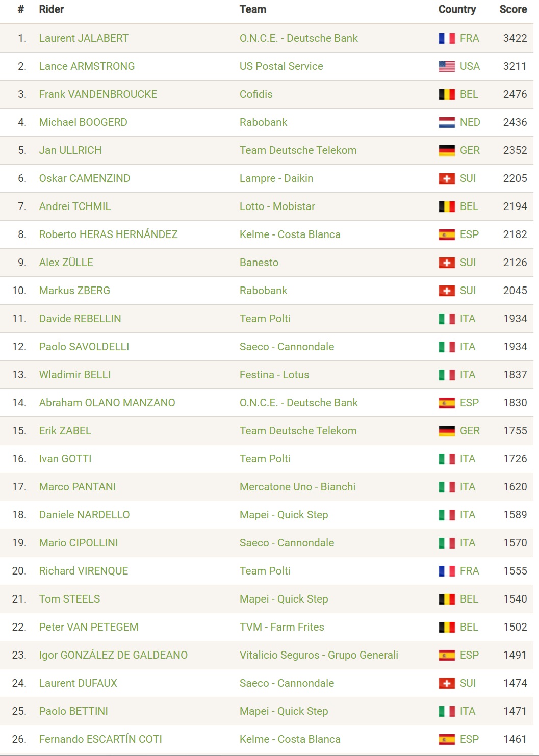
Task: Click the Netherlands flag next to Michael Boogerd
Action: click(447, 122)
